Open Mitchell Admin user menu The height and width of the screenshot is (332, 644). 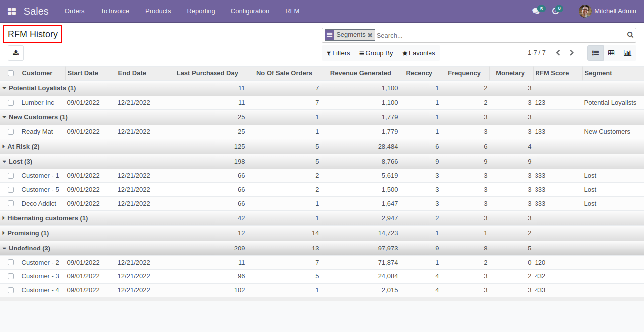(608, 11)
